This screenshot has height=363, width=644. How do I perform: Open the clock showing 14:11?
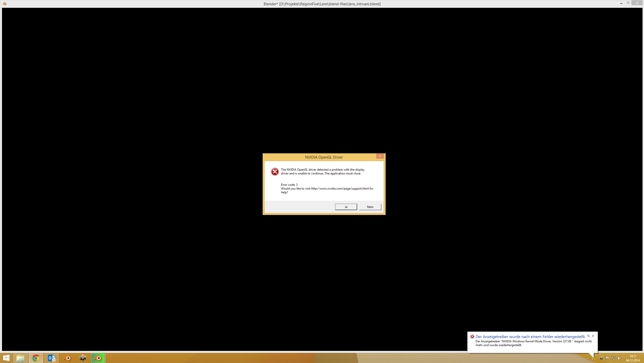click(x=633, y=358)
